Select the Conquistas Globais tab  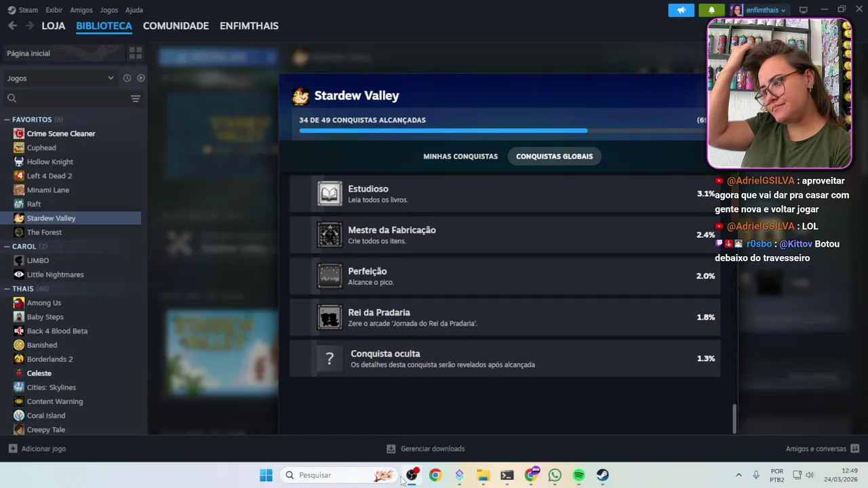tap(554, 157)
